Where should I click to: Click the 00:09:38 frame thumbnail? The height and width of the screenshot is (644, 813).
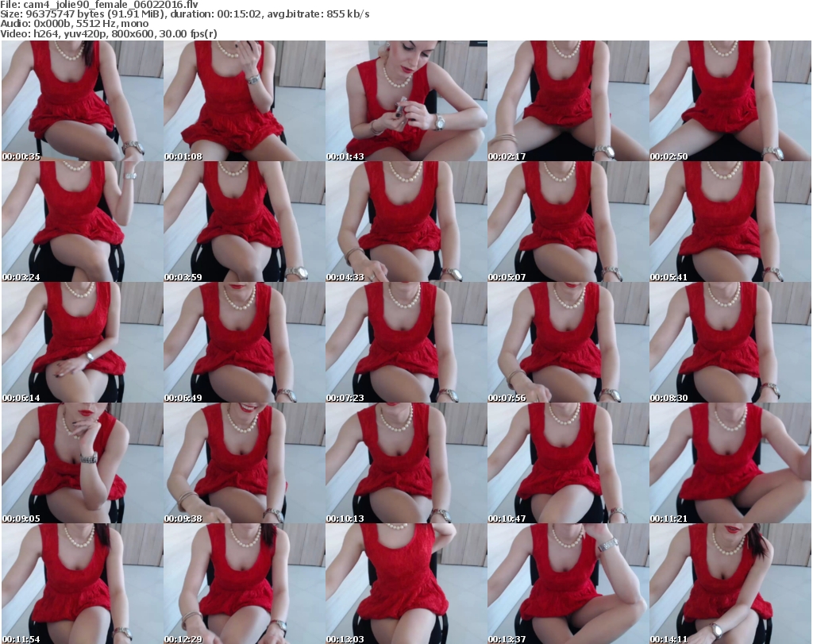245,463
